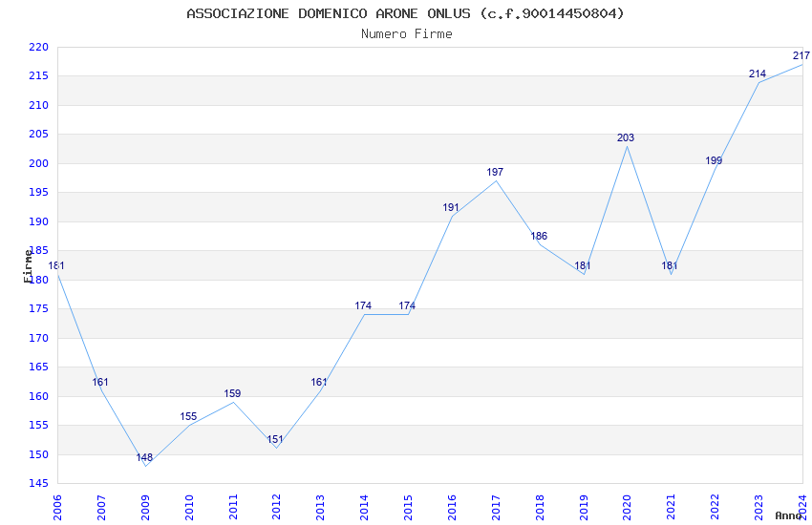The height and width of the screenshot is (525, 812).
Task: Click the Anno axis label
Action: click(788, 515)
